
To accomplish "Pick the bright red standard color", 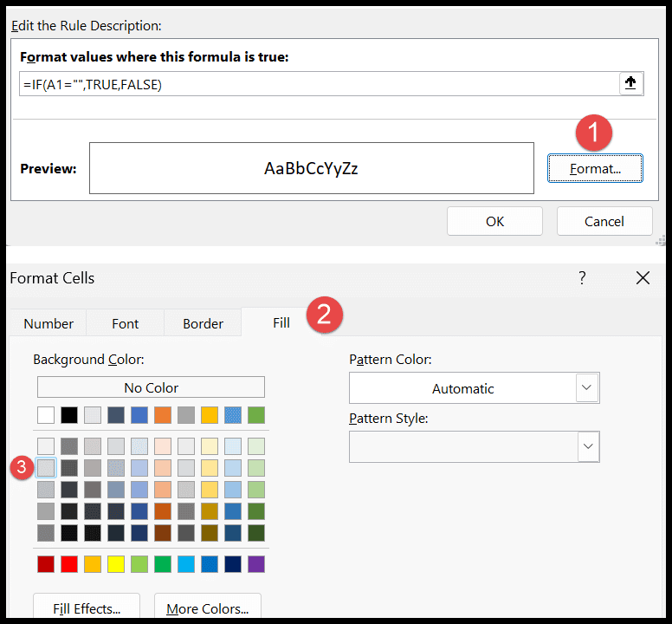I will coord(69,564).
